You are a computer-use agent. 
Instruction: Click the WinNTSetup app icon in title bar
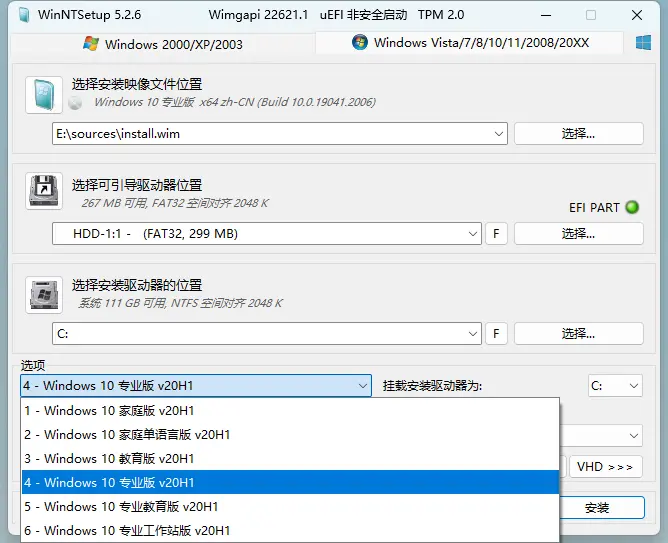pos(24,15)
